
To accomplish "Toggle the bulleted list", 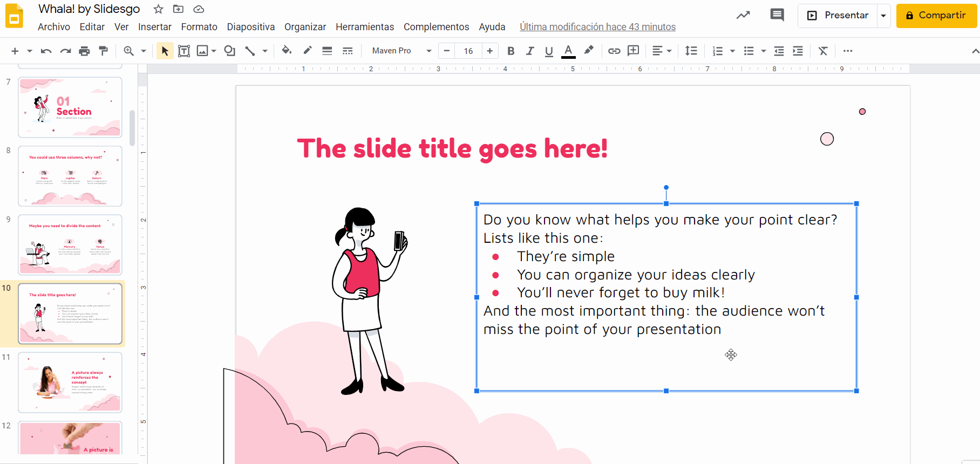I will pyautogui.click(x=748, y=51).
